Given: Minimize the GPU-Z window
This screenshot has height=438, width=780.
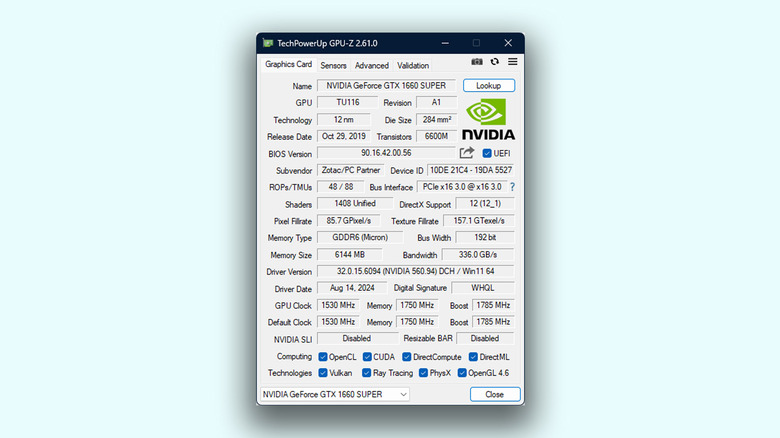Looking at the screenshot, I should [445, 43].
